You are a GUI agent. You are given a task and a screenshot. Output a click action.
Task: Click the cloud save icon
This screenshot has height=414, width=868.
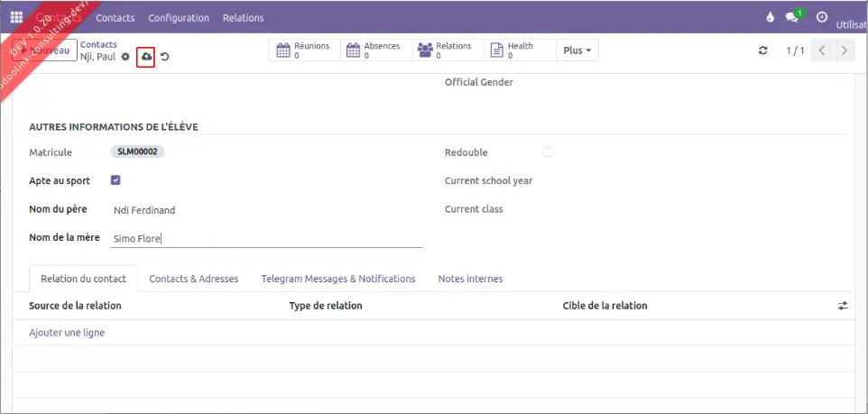[146, 57]
